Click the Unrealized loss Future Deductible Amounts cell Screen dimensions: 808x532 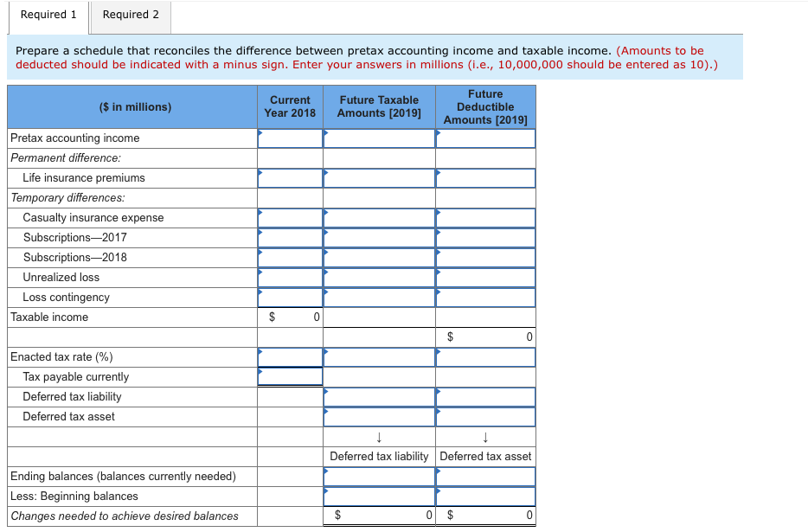click(x=485, y=277)
